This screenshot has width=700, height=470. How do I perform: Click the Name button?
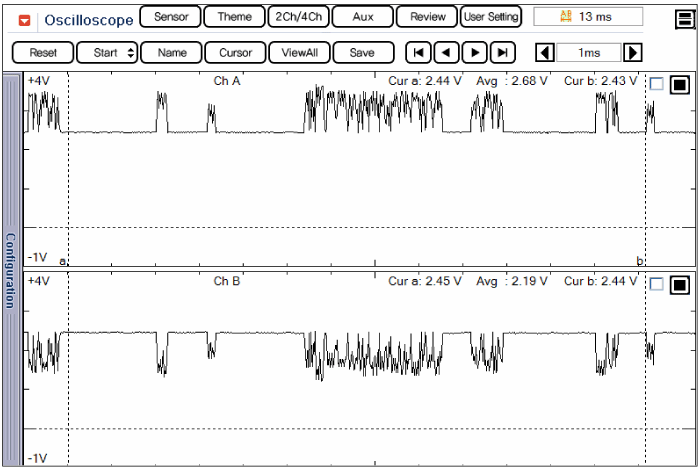pyautogui.click(x=171, y=53)
